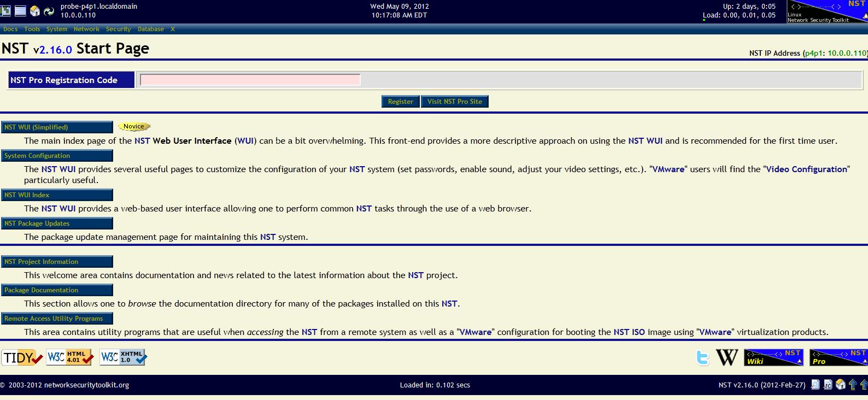Open the Wikipedia W icon
Viewport: 868px width, 400px height.
tap(727, 358)
